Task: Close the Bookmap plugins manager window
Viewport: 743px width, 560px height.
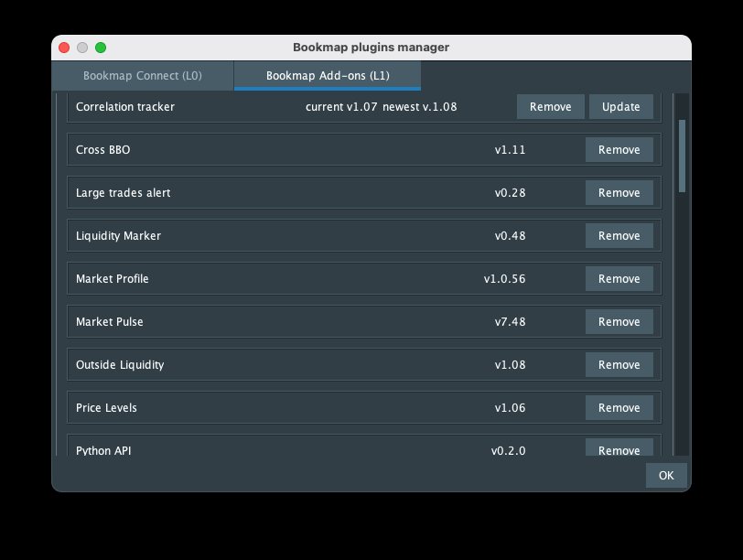Action: [64, 48]
